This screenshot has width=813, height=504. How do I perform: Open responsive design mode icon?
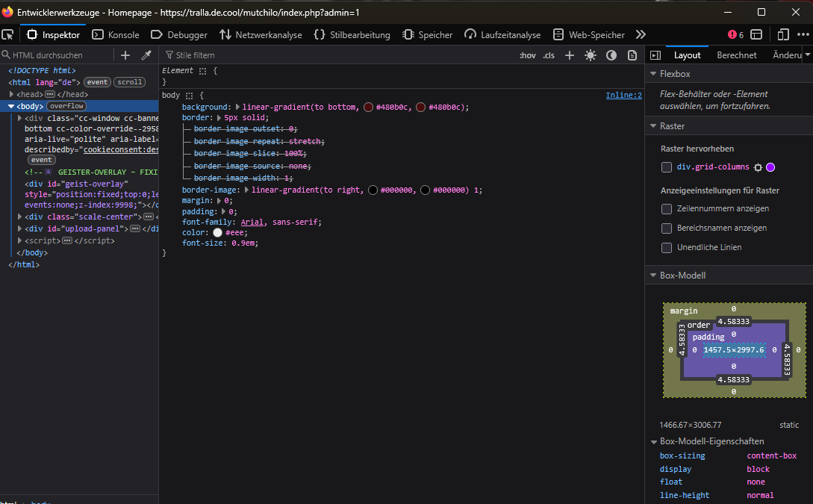782,34
